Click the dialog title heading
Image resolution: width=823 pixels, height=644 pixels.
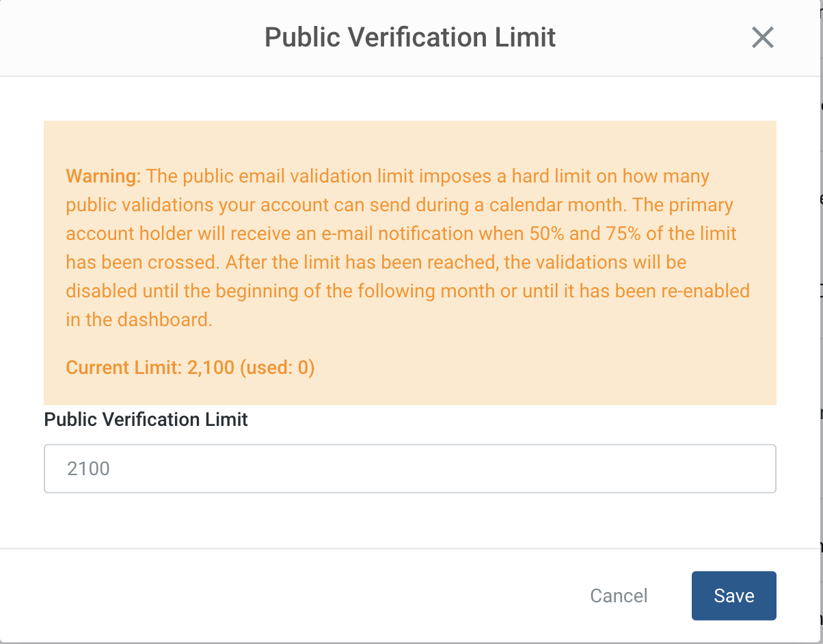410,37
